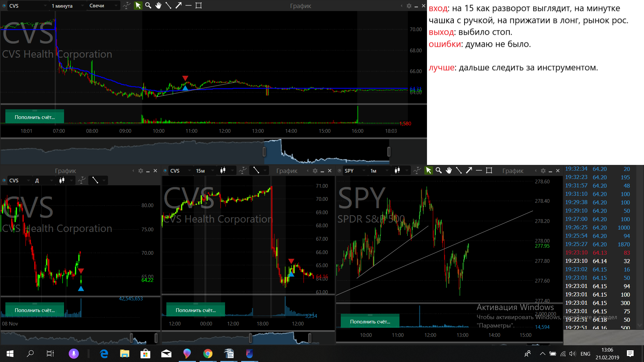This screenshot has width=644, height=362.
Task: Click the 'График' title of the daily CVS panel
Action: 65,171
